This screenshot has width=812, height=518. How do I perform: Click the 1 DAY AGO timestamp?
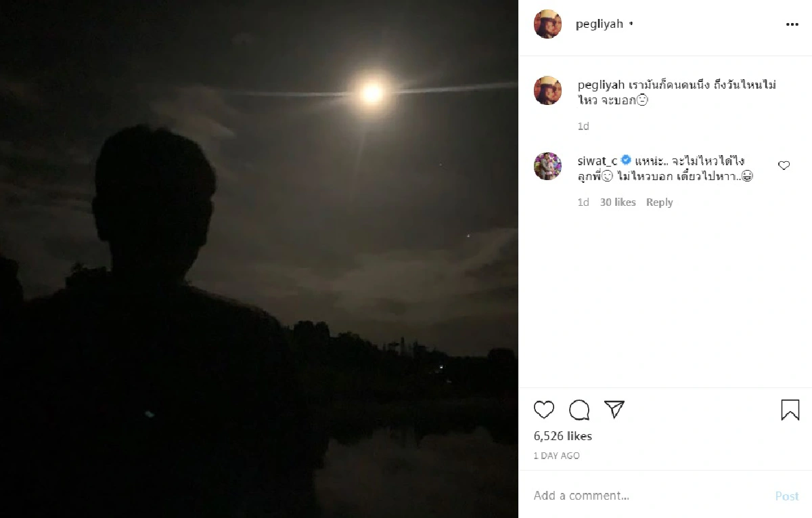click(557, 456)
